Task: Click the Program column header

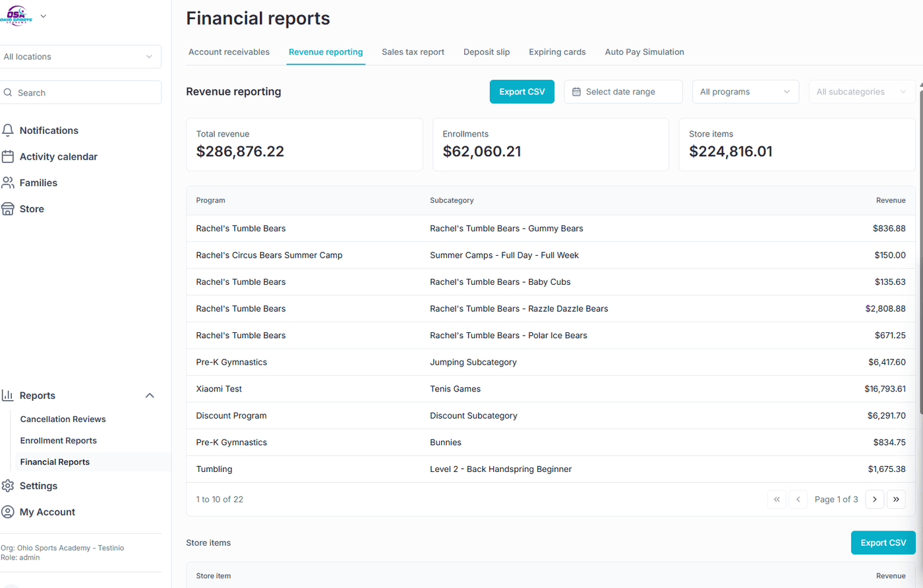Action: (210, 200)
